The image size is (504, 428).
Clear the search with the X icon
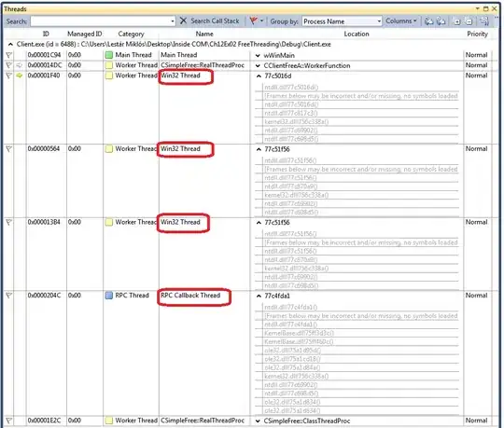[x=183, y=21]
